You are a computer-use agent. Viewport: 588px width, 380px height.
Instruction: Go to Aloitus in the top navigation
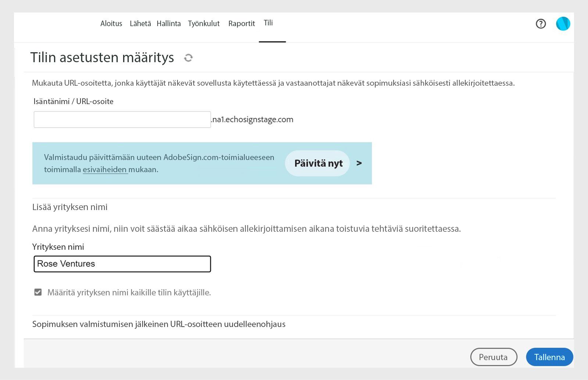coord(111,24)
